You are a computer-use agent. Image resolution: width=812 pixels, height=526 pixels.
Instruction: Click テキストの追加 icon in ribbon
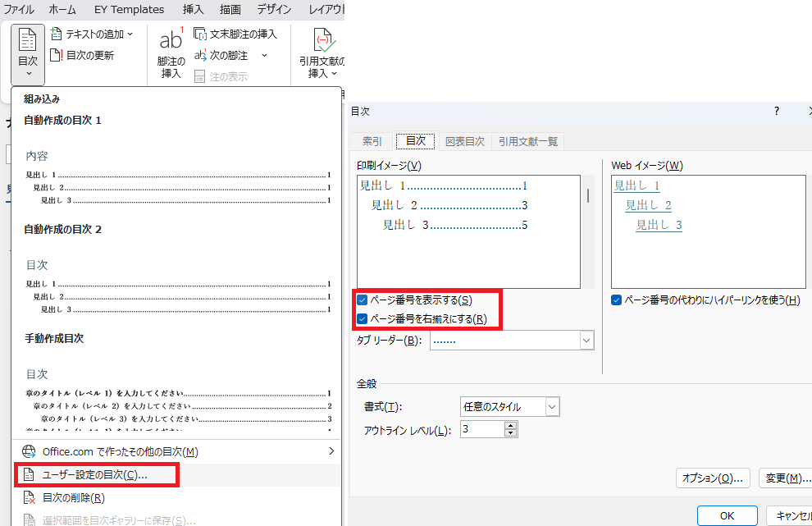tap(56, 34)
